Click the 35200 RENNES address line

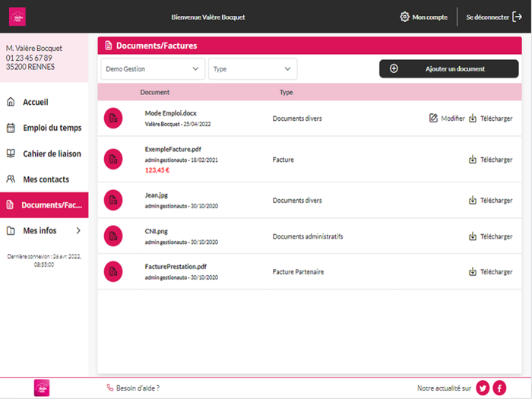30,67
